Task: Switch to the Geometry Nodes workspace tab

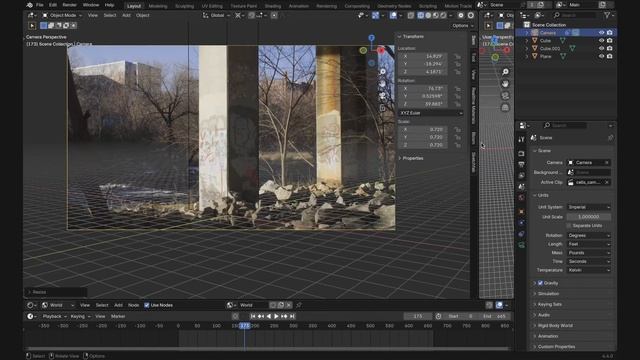Action: (x=394, y=6)
